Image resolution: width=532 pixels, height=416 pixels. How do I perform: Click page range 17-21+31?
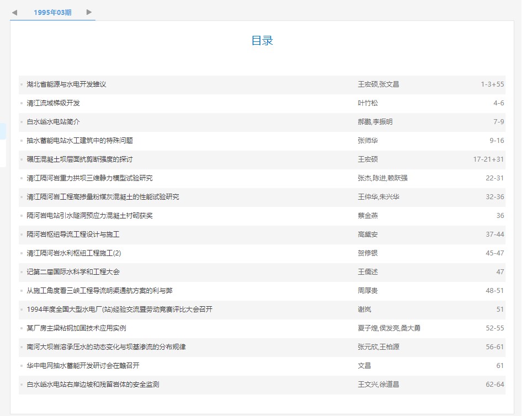coord(488,159)
